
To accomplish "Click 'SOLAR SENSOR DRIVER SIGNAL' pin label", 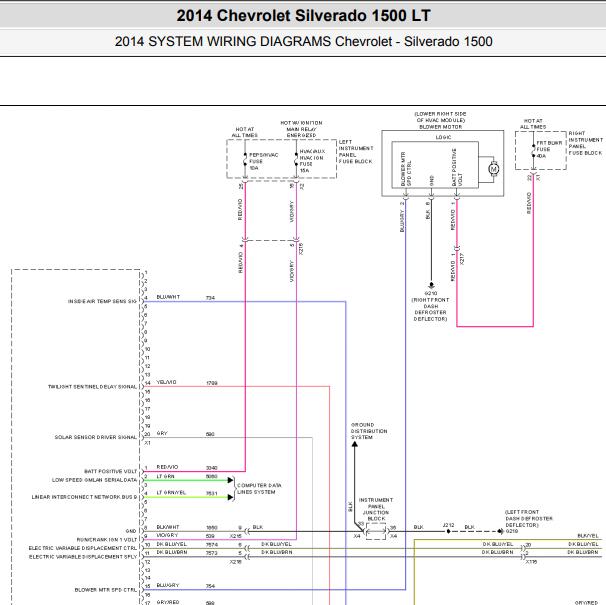I will (96, 437).
